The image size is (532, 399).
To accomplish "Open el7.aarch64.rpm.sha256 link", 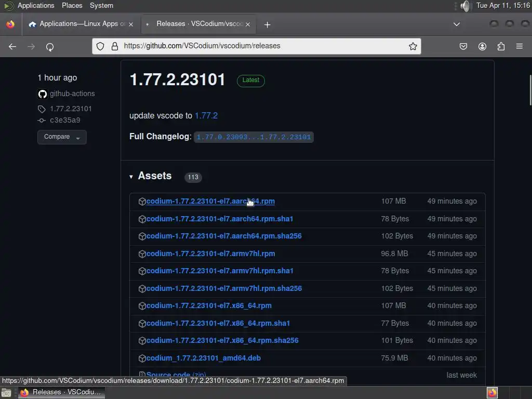I will pos(224,236).
